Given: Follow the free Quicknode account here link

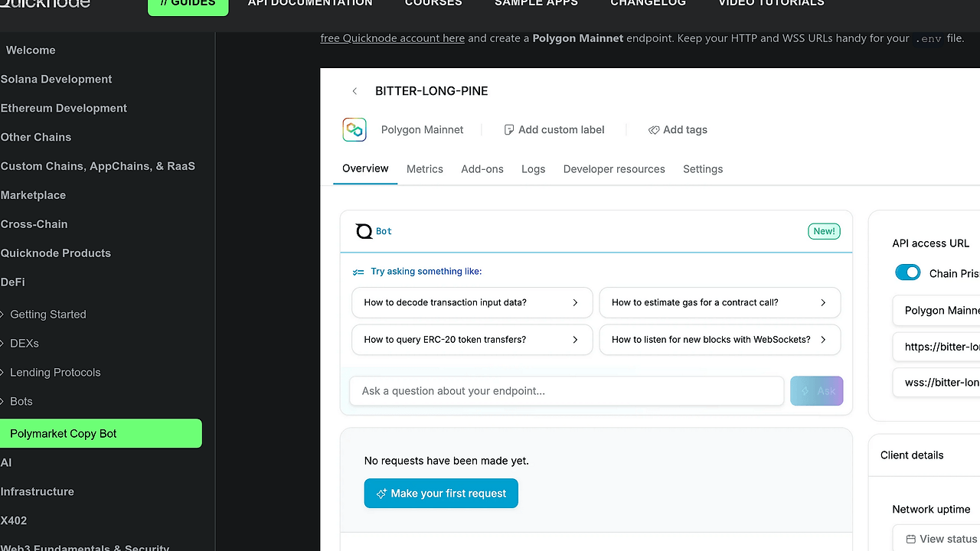Looking at the screenshot, I should click(x=393, y=38).
